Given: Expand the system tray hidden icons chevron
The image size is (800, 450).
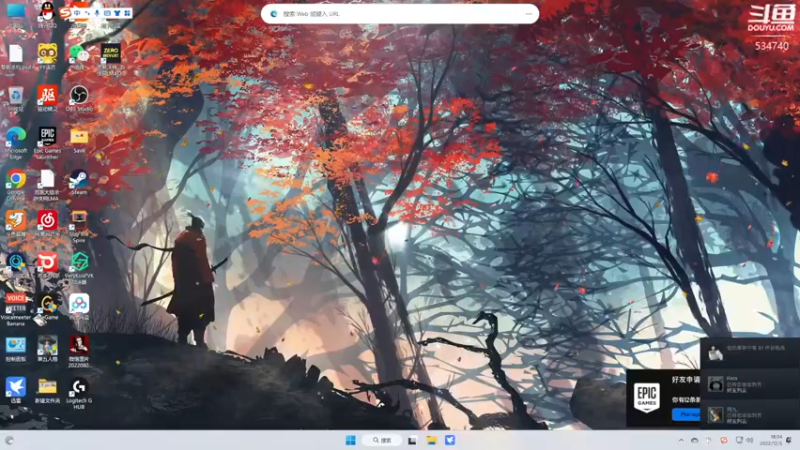Looking at the screenshot, I should (x=681, y=440).
